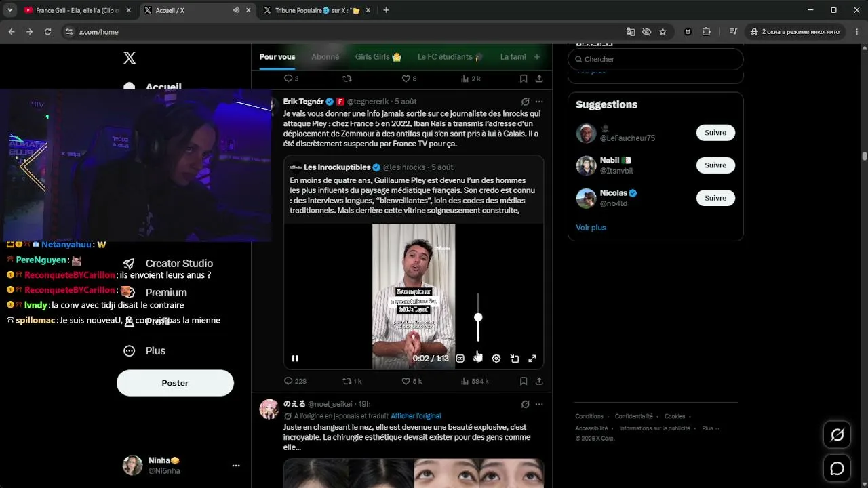Mute the Accueil / X browser tab audio
This screenshot has height=488, width=868.
tap(236, 10)
